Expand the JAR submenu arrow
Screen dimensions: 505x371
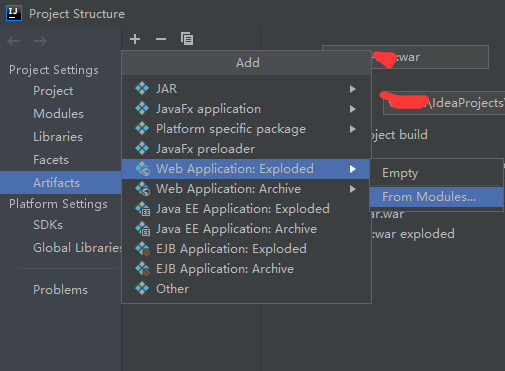coord(353,89)
